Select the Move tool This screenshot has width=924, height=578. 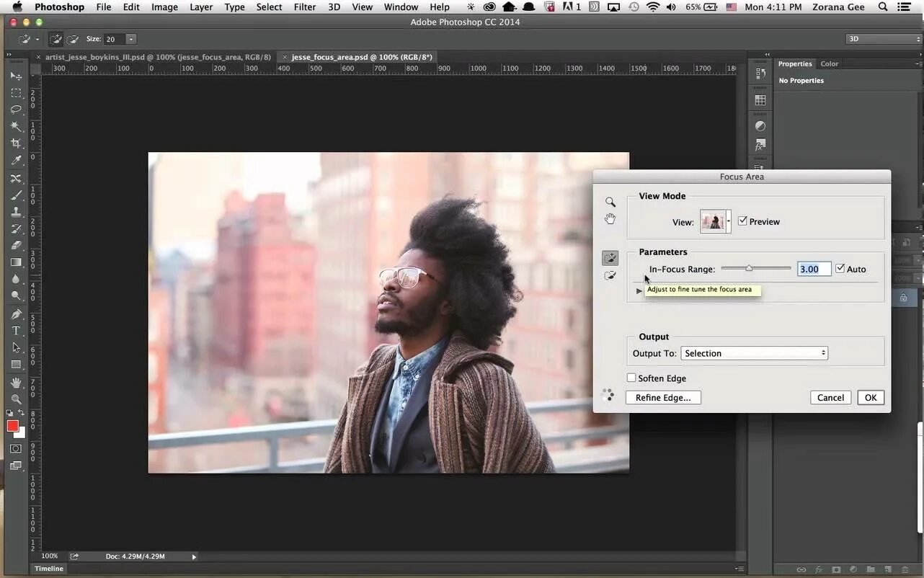click(x=16, y=76)
